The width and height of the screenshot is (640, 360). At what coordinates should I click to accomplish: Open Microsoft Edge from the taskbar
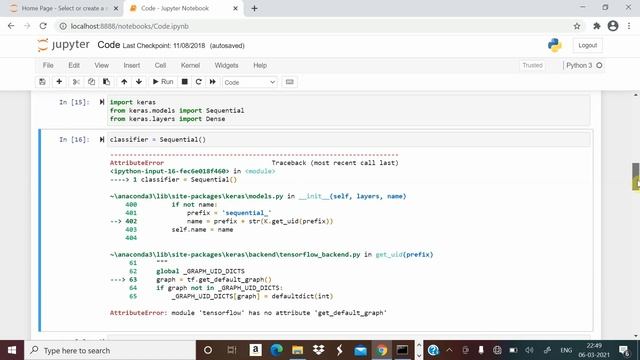[277, 350]
